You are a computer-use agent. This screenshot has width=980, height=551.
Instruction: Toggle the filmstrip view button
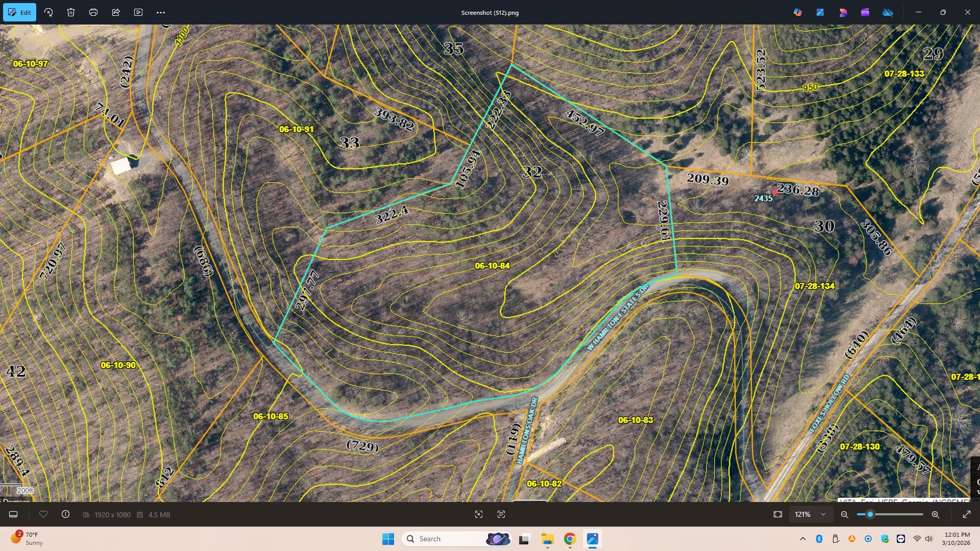[14, 514]
